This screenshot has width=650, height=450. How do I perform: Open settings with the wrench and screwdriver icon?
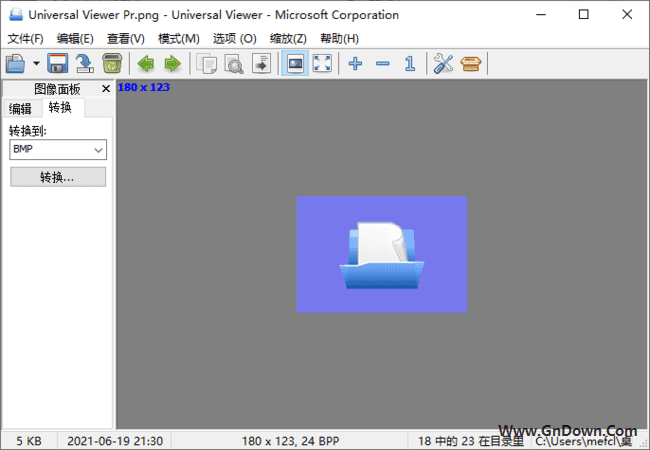pyautogui.click(x=443, y=64)
